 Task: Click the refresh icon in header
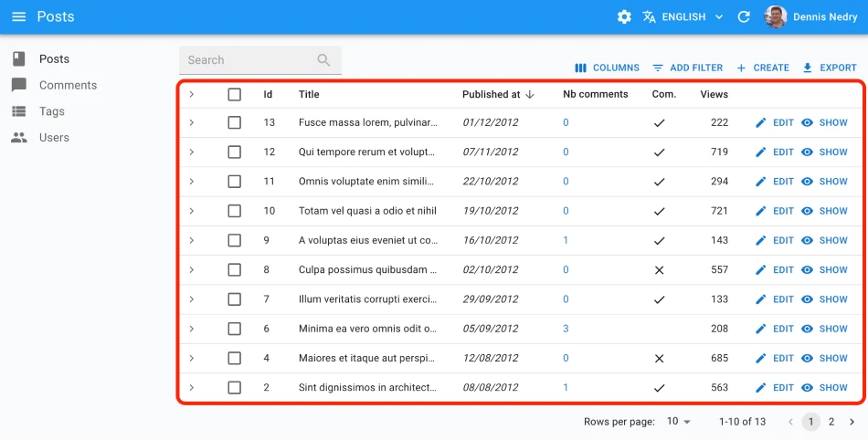744,16
